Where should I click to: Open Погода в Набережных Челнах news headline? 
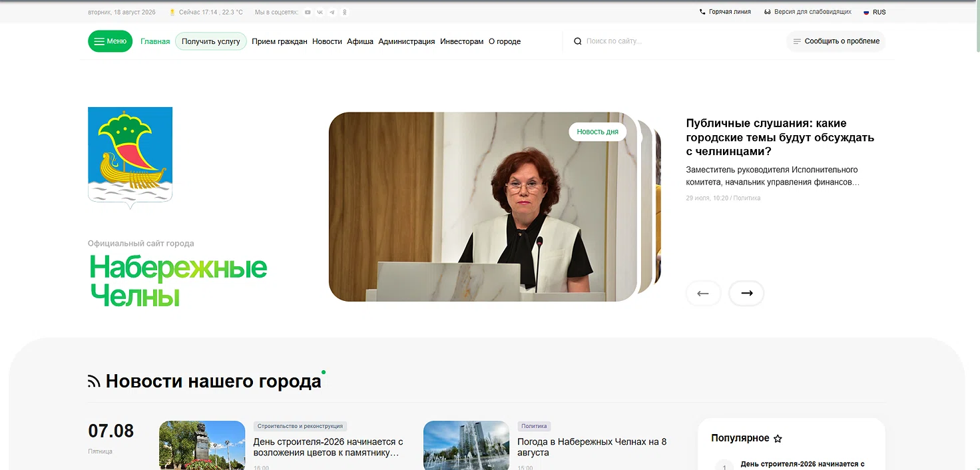pyautogui.click(x=592, y=447)
